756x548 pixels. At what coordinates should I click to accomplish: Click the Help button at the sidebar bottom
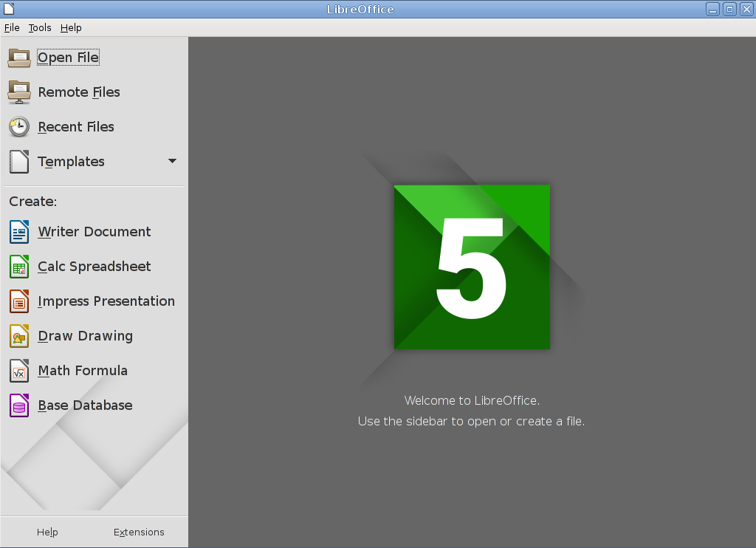(47, 532)
